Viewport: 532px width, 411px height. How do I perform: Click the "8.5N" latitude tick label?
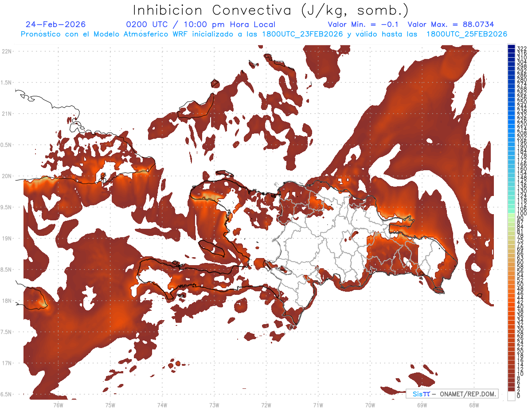[7, 270]
